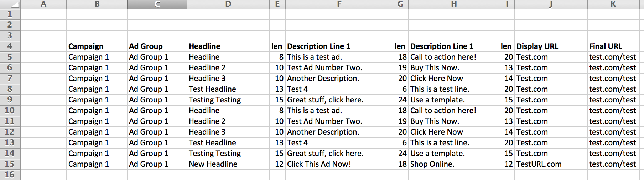Select cell with TestURL.com

click(551, 164)
